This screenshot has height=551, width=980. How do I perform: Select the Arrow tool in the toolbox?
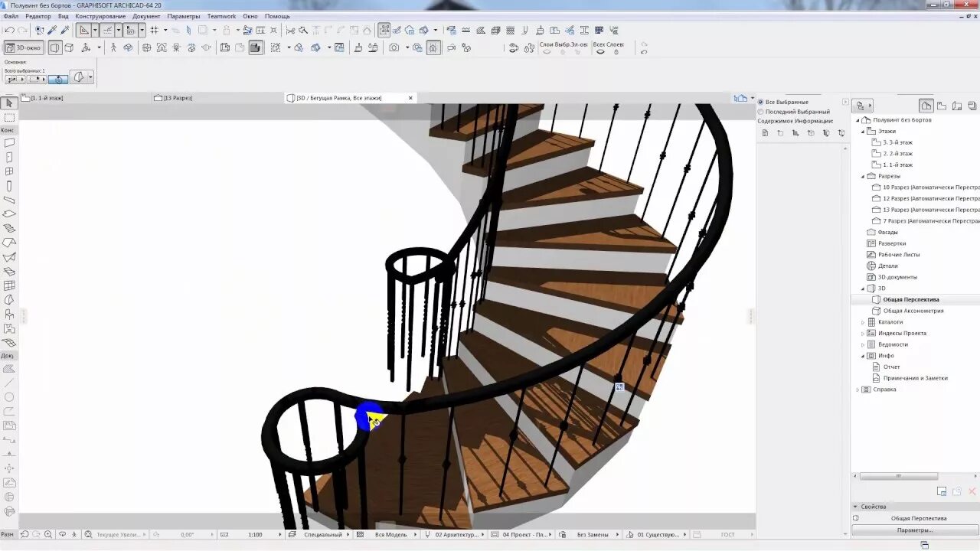(x=9, y=103)
